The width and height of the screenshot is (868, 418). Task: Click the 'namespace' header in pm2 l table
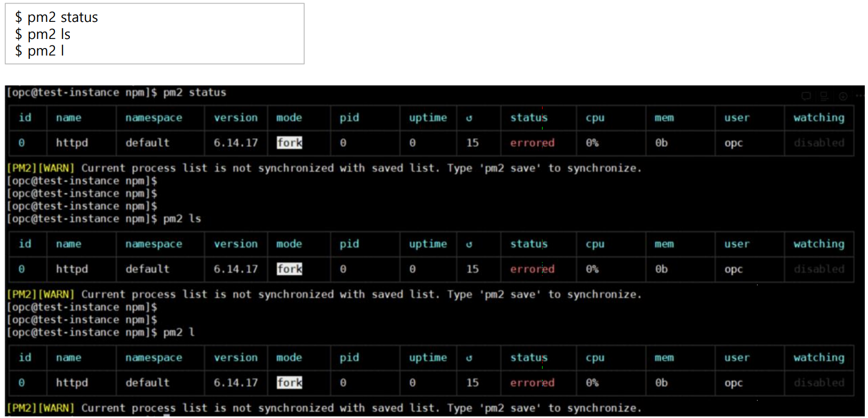pos(154,358)
